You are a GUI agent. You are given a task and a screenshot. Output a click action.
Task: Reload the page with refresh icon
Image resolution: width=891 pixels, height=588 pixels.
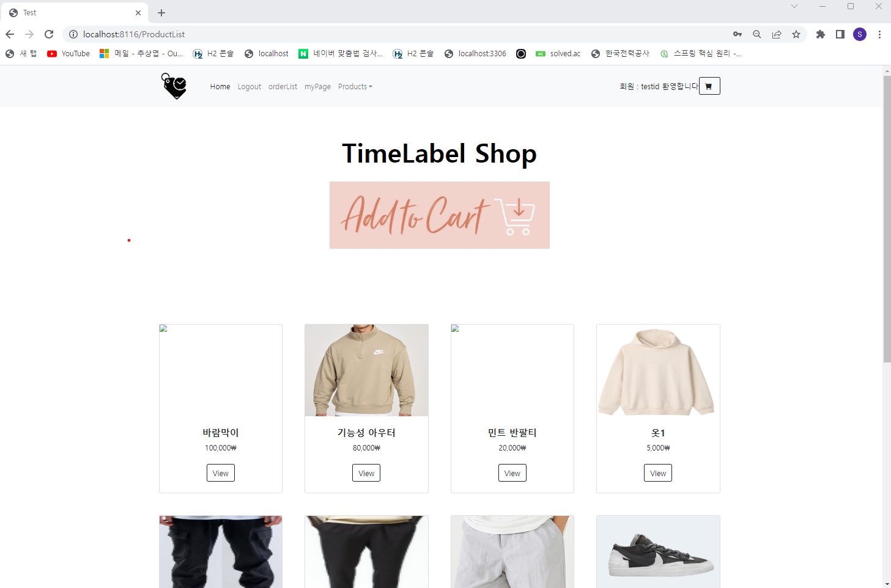49,34
